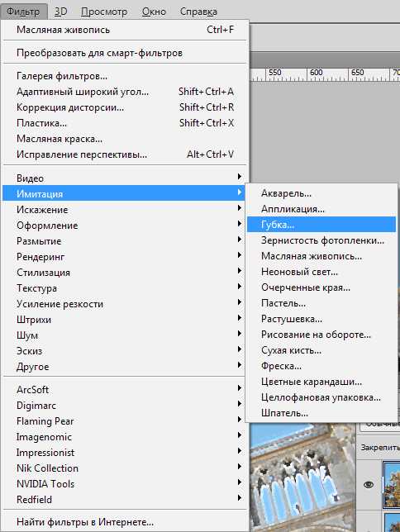This screenshot has width=400, height=532.
Task: Toggle the layer visibility eye icon
Action: pos(369,485)
